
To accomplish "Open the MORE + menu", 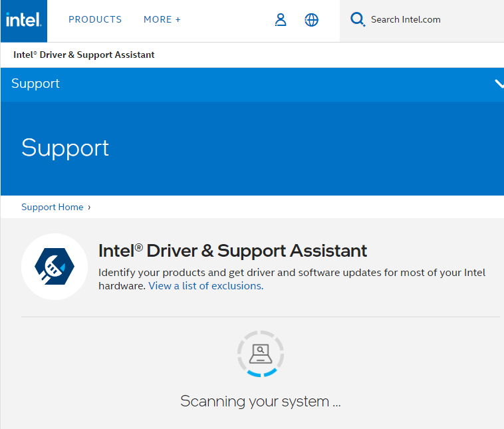I will pos(162,19).
